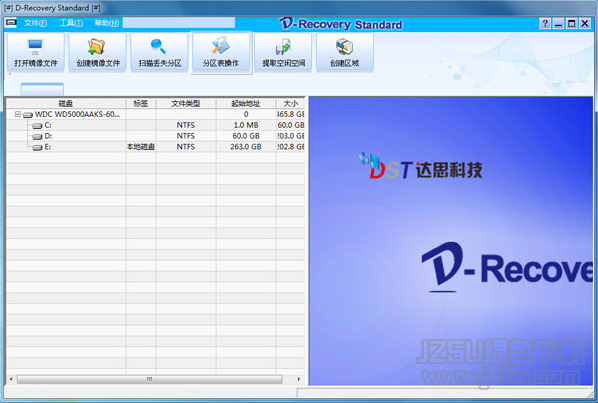
Task: Close the D-Recovery window
Action: coord(585,24)
